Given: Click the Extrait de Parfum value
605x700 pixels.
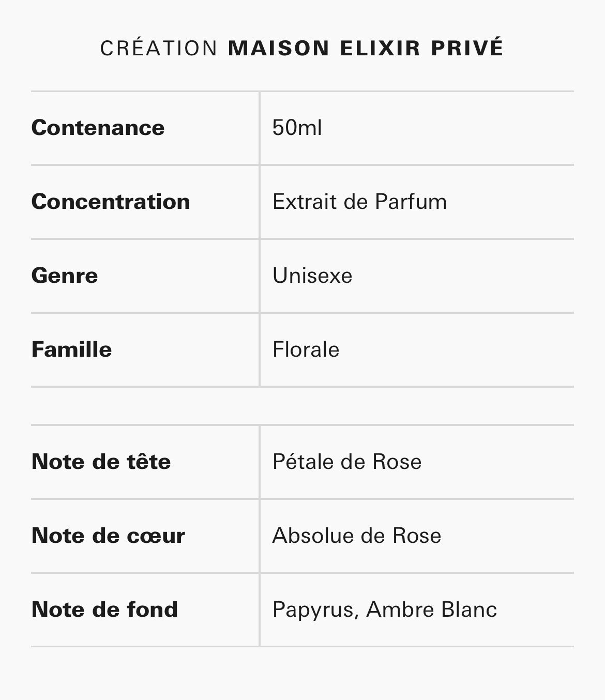Looking at the screenshot, I should 359,202.
